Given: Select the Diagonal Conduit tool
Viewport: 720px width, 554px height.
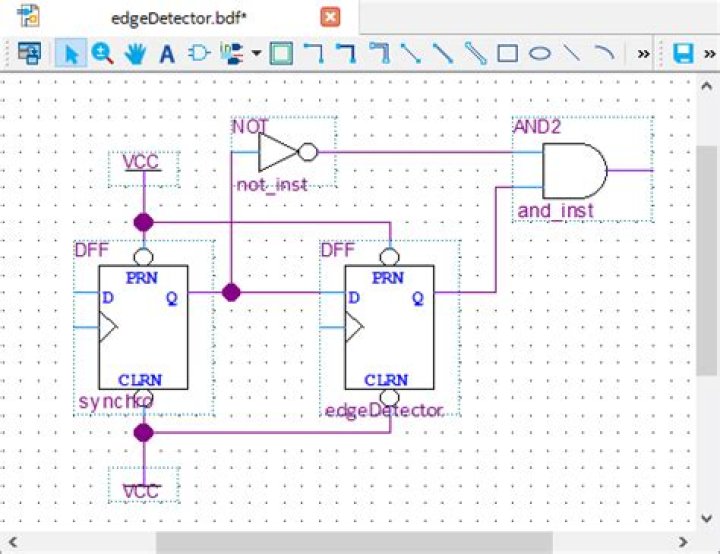Looking at the screenshot, I should pos(476,53).
